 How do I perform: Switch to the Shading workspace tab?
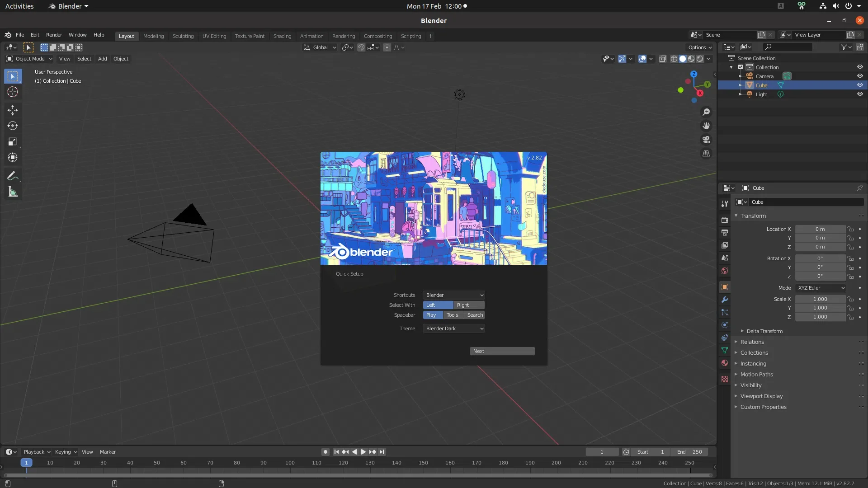[282, 36]
